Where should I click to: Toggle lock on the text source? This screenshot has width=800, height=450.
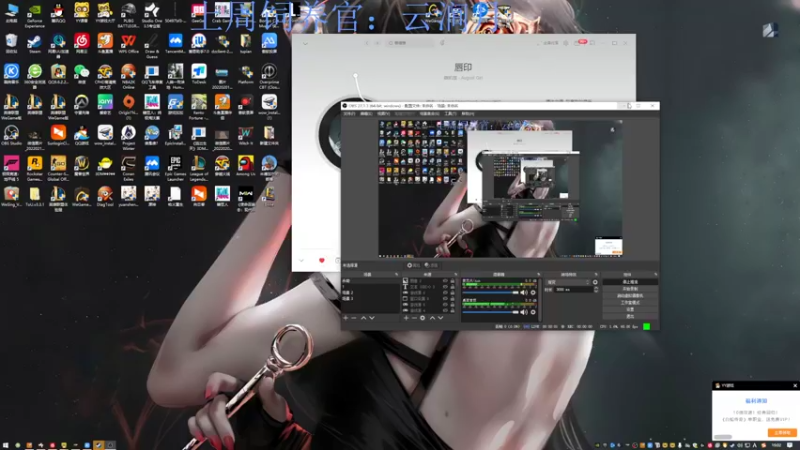coord(452,287)
